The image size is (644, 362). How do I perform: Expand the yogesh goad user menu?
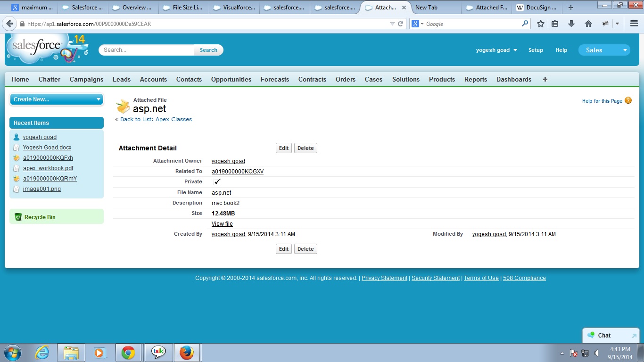click(496, 50)
